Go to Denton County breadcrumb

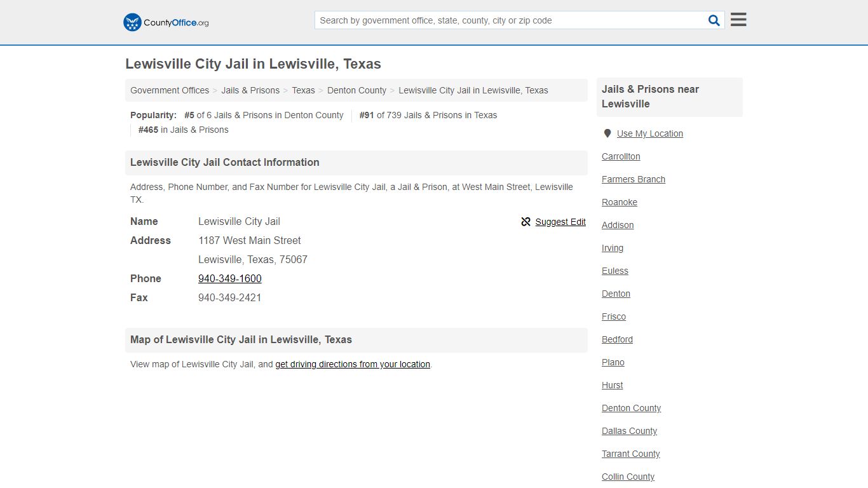tap(356, 90)
